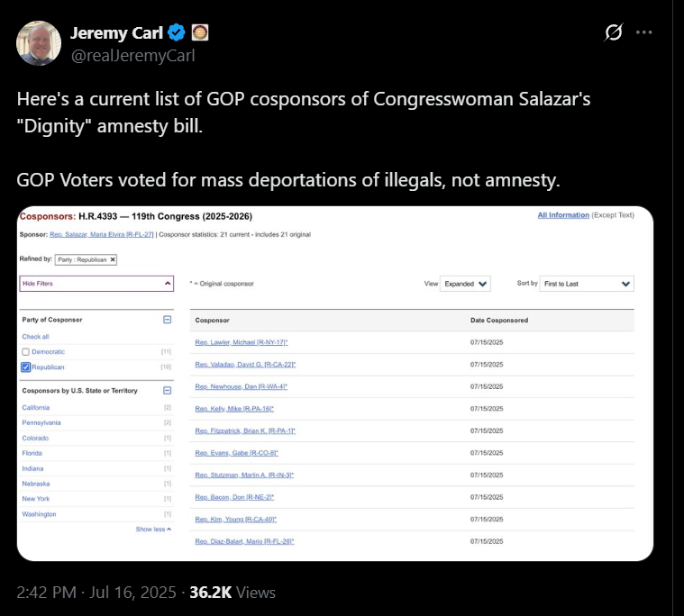Click the @realJeremyCarl handle

click(x=133, y=56)
